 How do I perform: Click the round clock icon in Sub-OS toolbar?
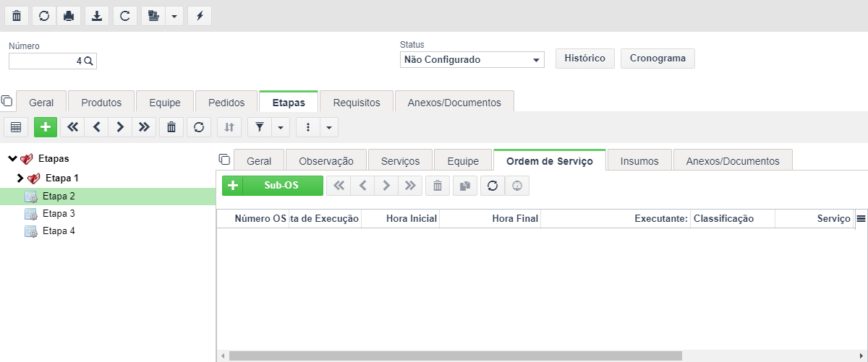pyautogui.click(x=516, y=186)
